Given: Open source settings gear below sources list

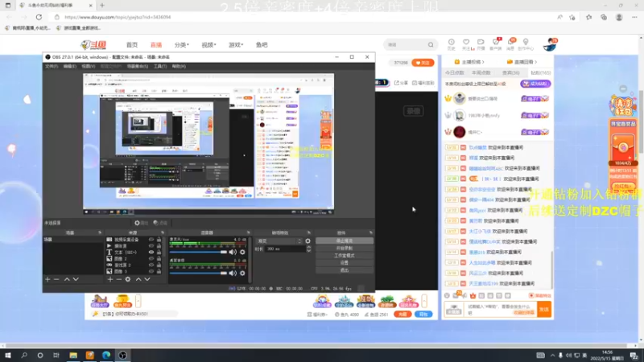Looking at the screenshot, I should click(128, 279).
